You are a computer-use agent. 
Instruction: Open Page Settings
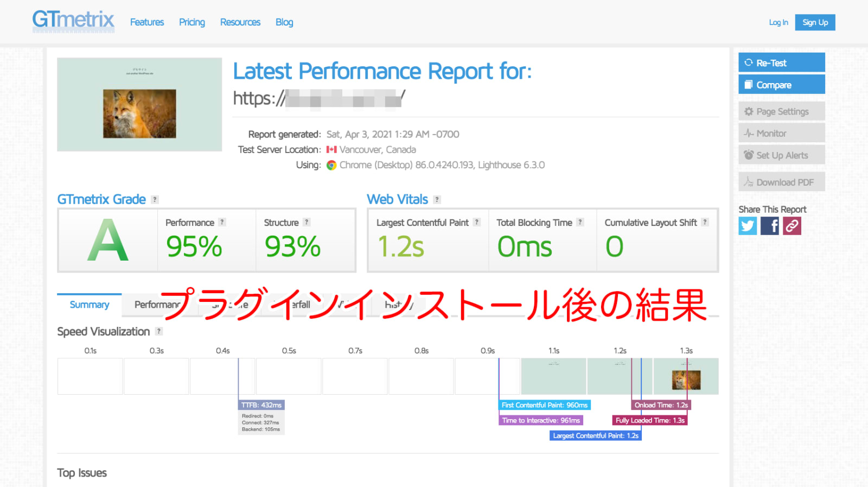782,111
